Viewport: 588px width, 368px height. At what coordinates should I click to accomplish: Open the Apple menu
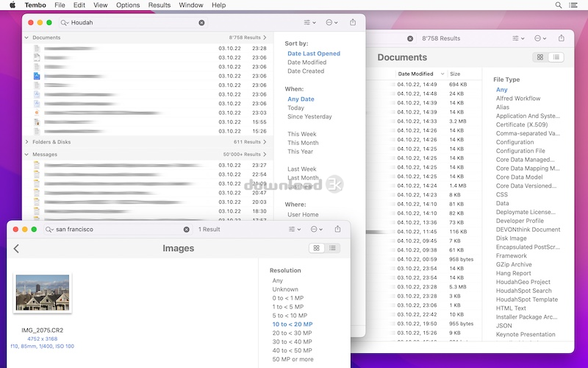[12, 5]
